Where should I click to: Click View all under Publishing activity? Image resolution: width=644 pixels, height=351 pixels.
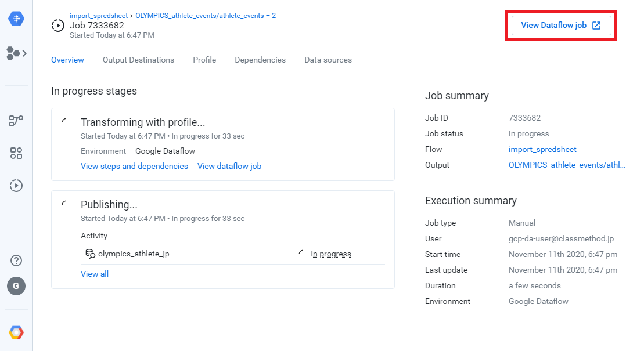tap(95, 273)
